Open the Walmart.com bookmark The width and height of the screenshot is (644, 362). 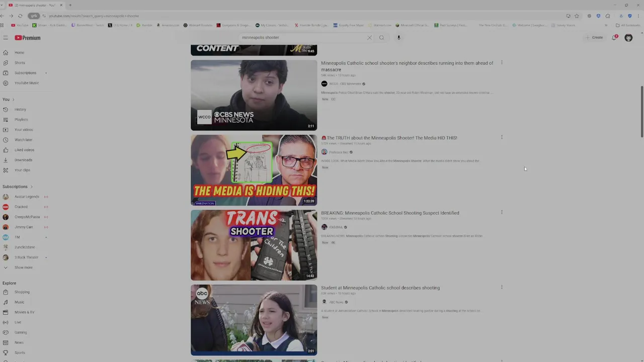(380, 25)
